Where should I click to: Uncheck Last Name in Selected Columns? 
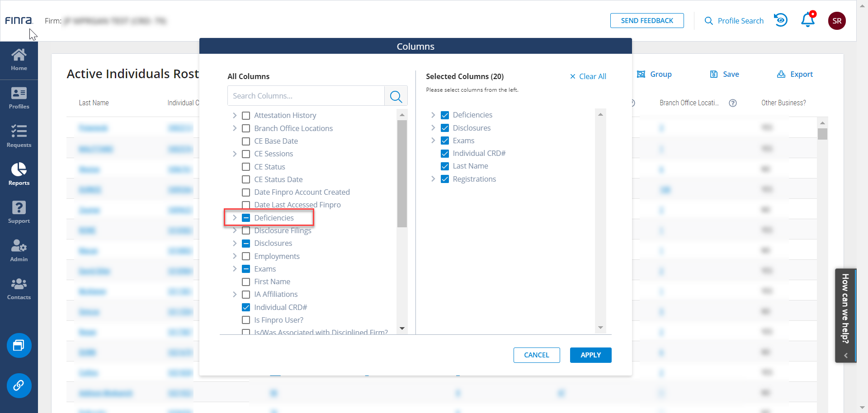click(445, 166)
